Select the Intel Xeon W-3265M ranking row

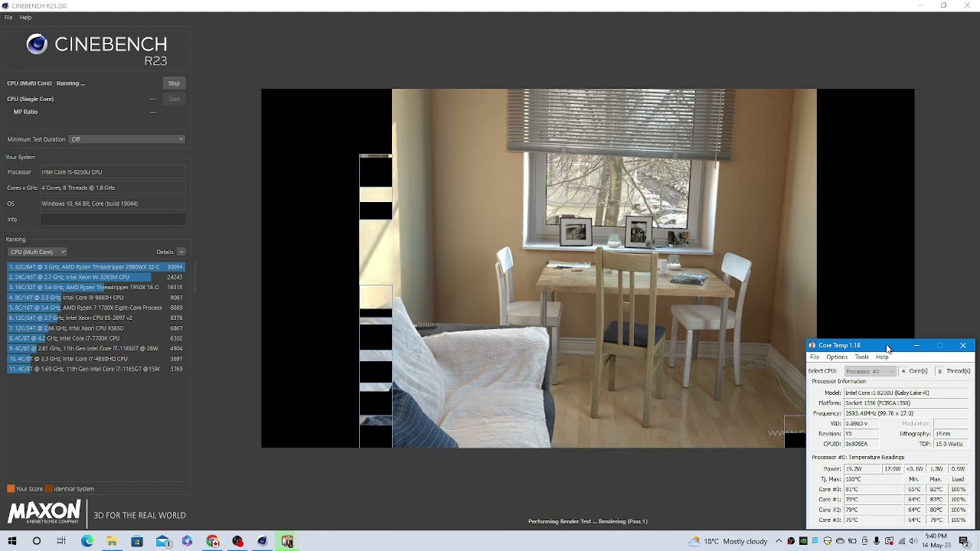[96, 277]
